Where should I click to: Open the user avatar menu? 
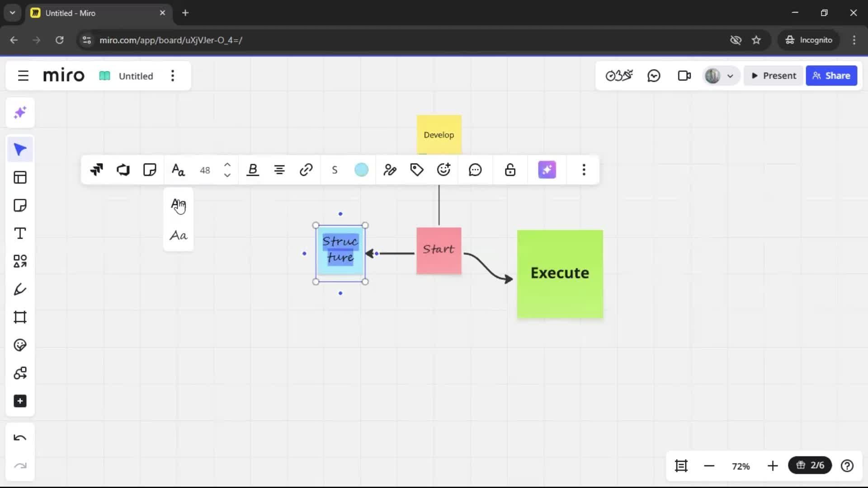712,75
